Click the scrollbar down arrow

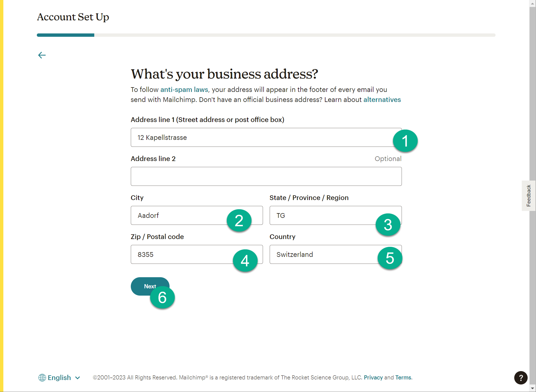point(532,388)
